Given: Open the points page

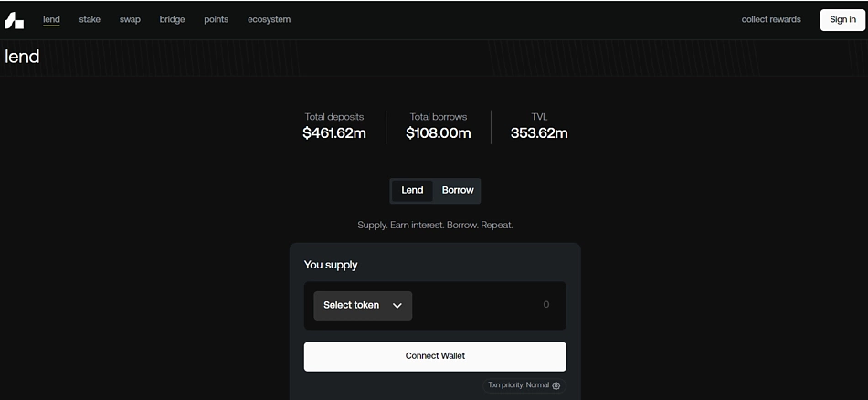Looking at the screenshot, I should [216, 19].
